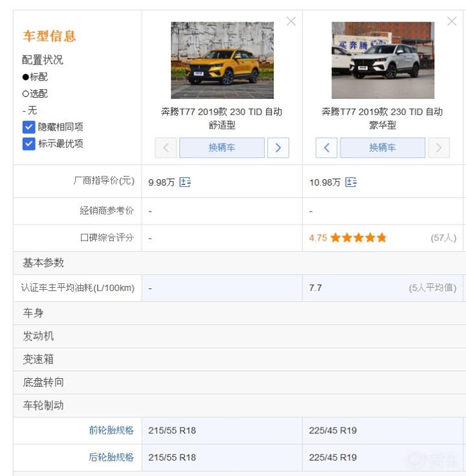Select 底盘转向 section header
Screen dimensions: 466x476
pyautogui.click(x=240, y=382)
